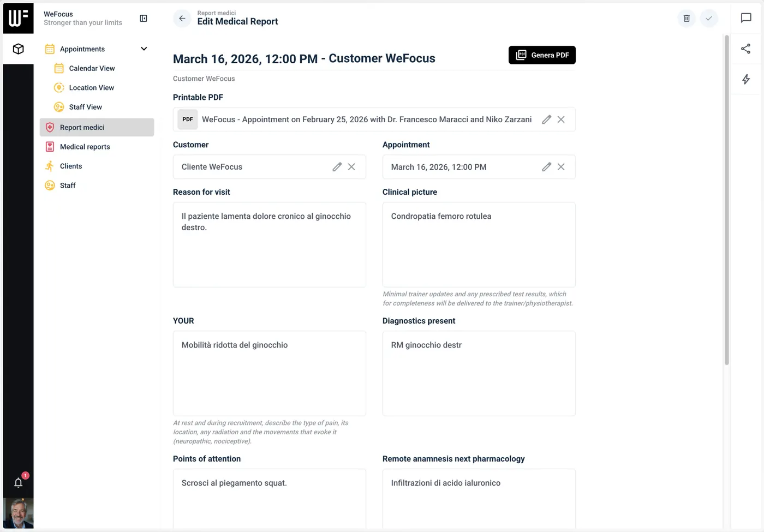Viewport: 764px width, 532px height.
Task: Open the cube module icon in left rail
Action: click(x=18, y=49)
